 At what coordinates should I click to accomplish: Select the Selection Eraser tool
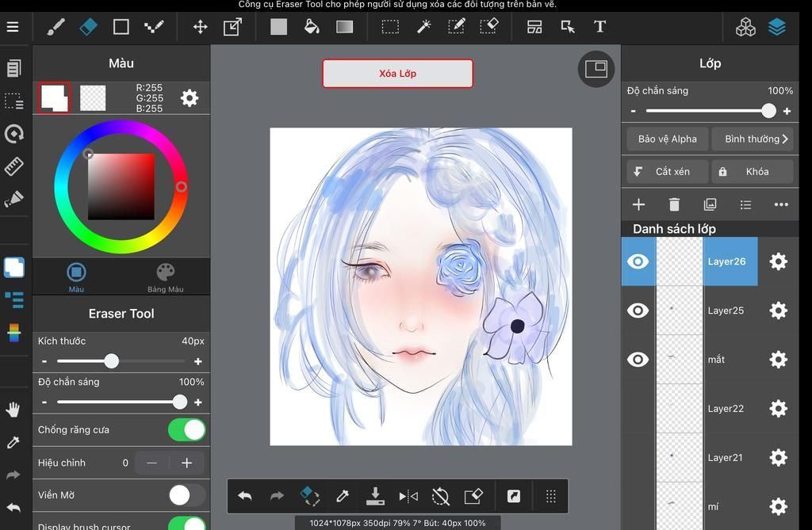(488, 27)
